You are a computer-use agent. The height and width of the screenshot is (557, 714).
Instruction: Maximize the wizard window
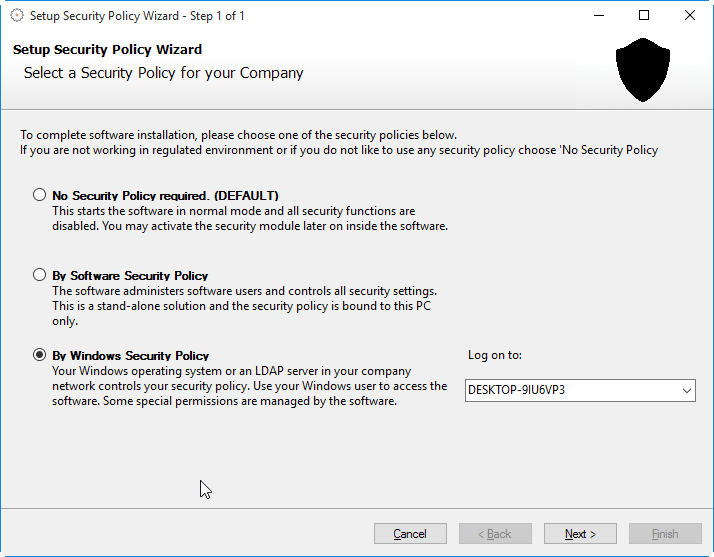pyautogui.click(x=644, y=16)
